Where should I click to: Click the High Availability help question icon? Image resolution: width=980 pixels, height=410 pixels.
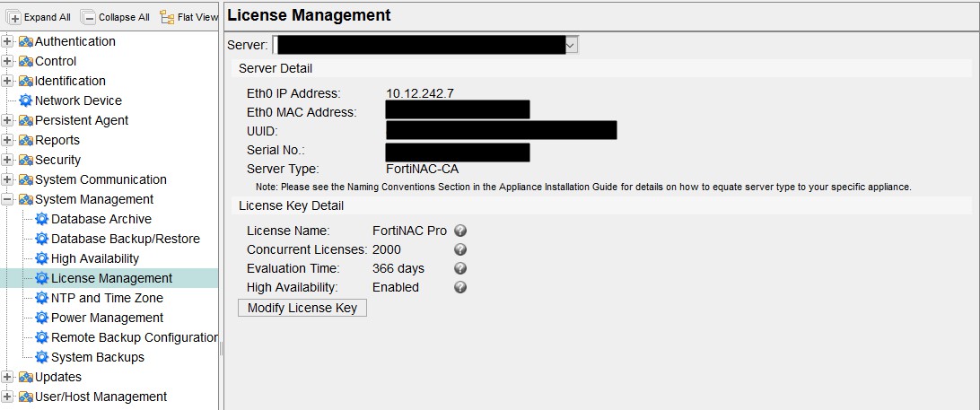[x=460, y=287]
